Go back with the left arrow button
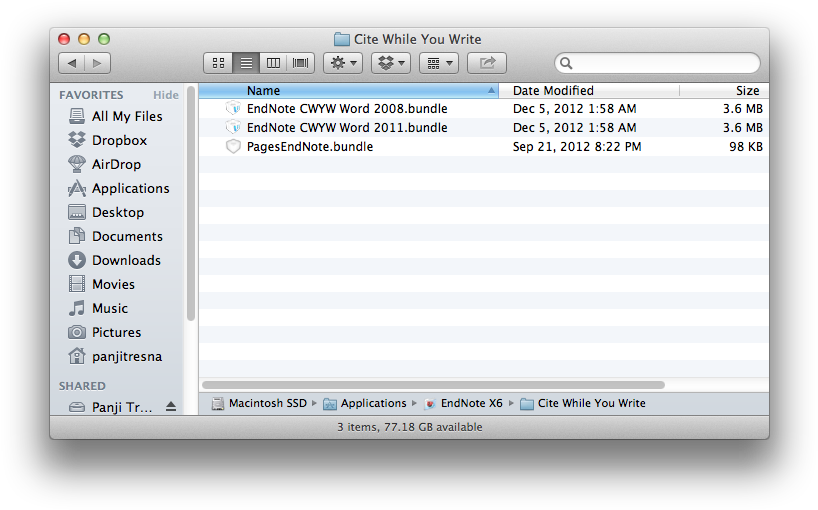The image size is (818, 510). 71,63
